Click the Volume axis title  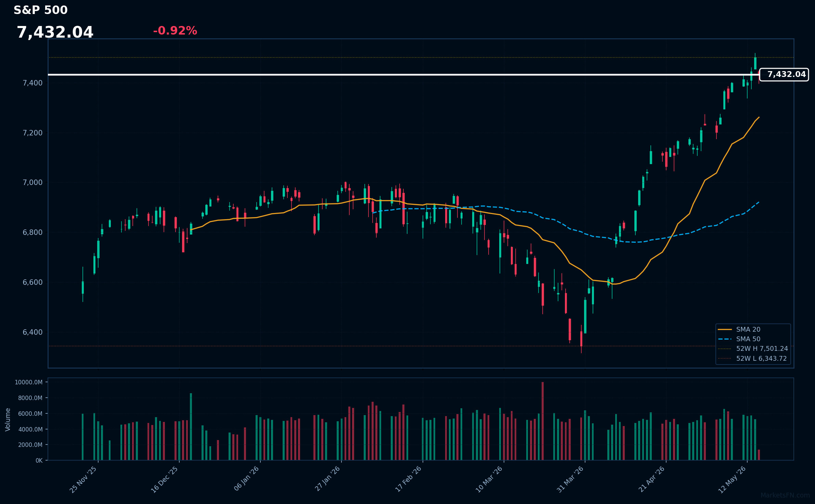point(8,420)
